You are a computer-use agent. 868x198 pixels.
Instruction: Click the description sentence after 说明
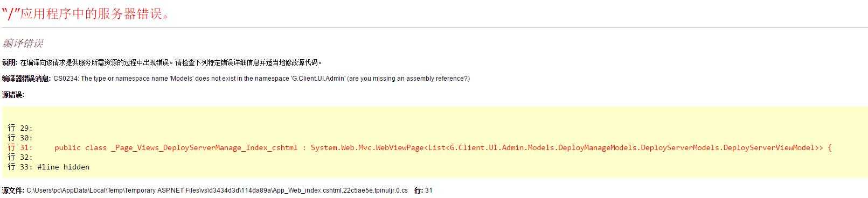[171, 62]
